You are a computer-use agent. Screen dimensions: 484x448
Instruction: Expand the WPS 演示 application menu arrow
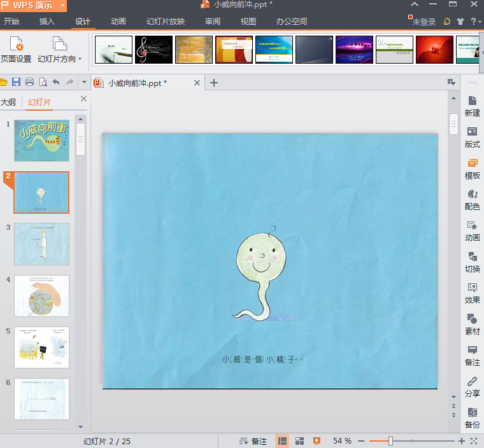tap(62, 6)
